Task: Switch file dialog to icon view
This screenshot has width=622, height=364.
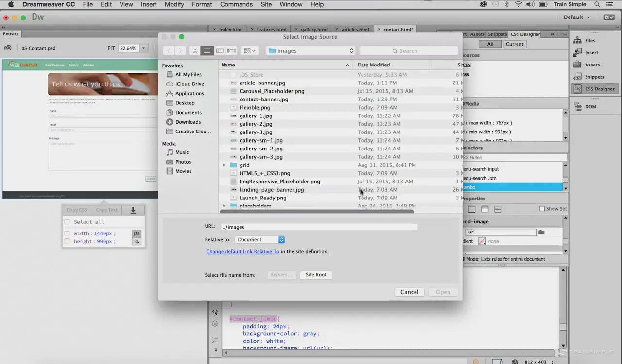Action: (195, 50)
